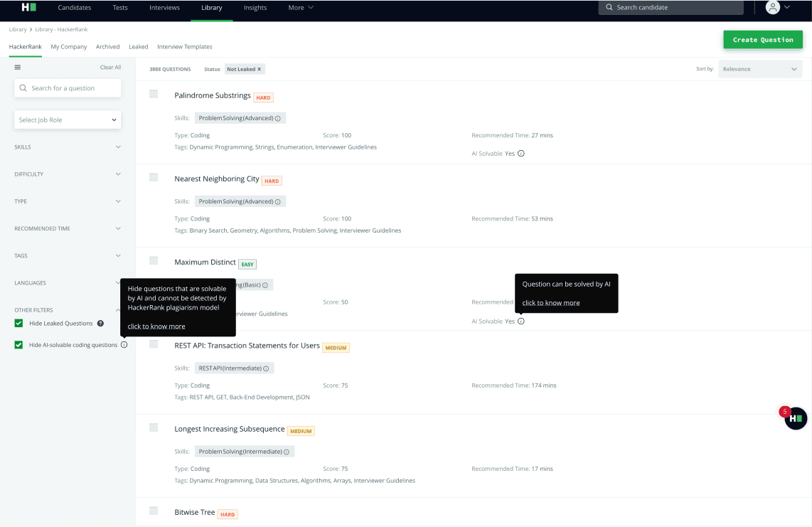Remove the Not Leaked status filter chip
Viewport: 812px width, 527px height.
[260, 70]
